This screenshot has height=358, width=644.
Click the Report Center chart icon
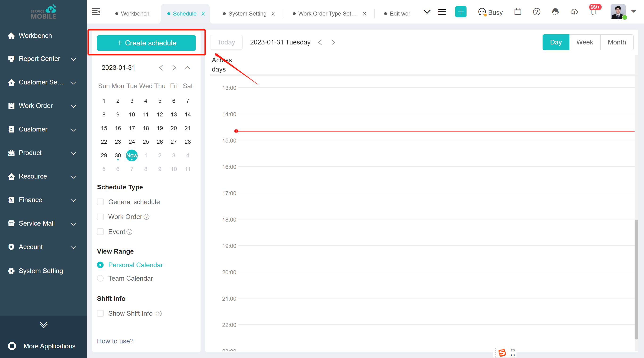(11, 59)
